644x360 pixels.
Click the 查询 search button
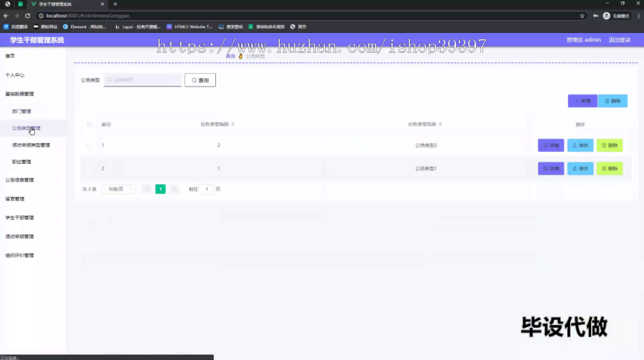click(200, 80)
